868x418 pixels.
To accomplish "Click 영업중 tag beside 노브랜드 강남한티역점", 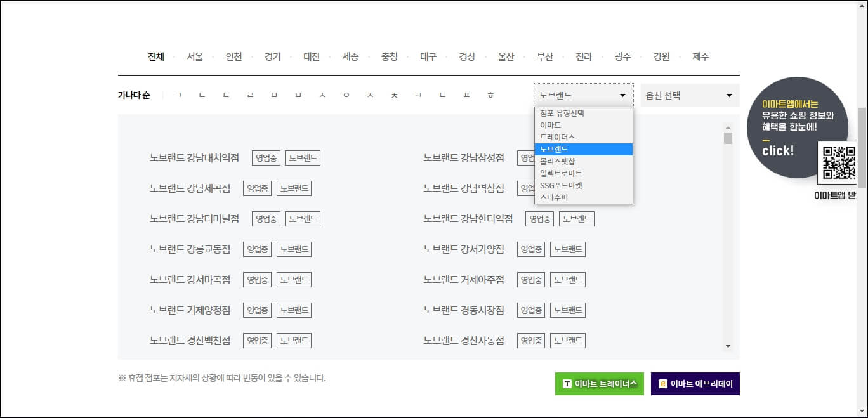I will pyautogui.click(x=539, y=219).
